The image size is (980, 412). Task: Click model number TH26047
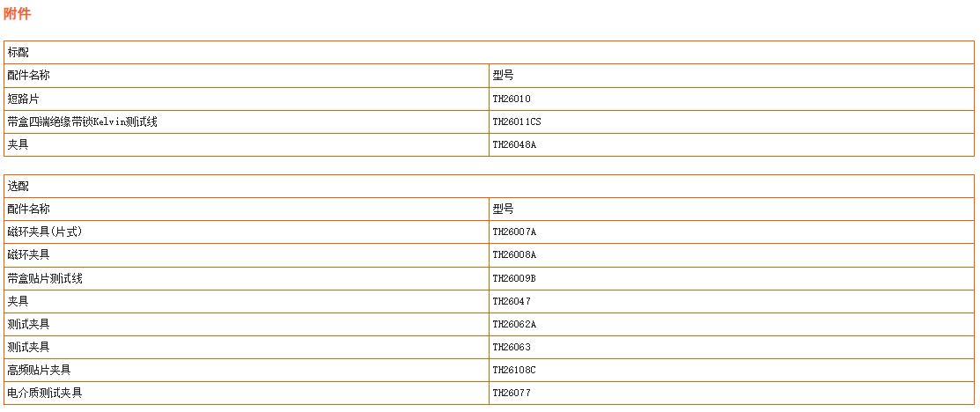[512, 301]
